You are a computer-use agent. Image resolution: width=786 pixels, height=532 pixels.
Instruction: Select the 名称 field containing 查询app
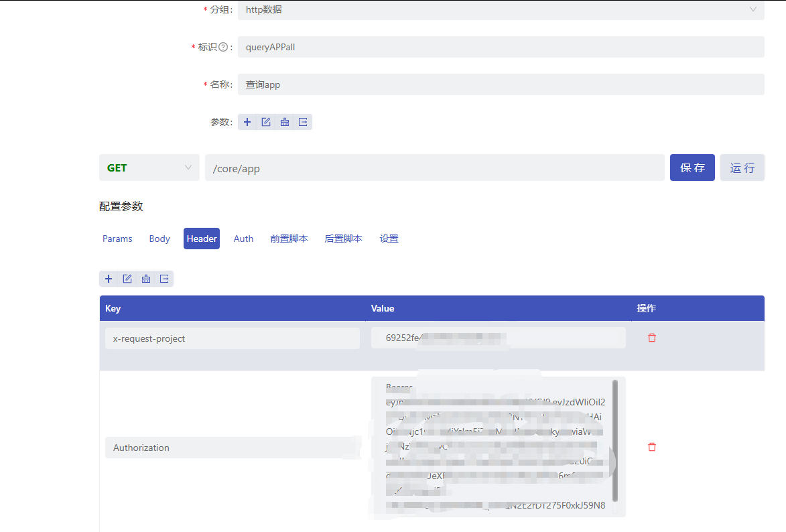tap(500, 84)
